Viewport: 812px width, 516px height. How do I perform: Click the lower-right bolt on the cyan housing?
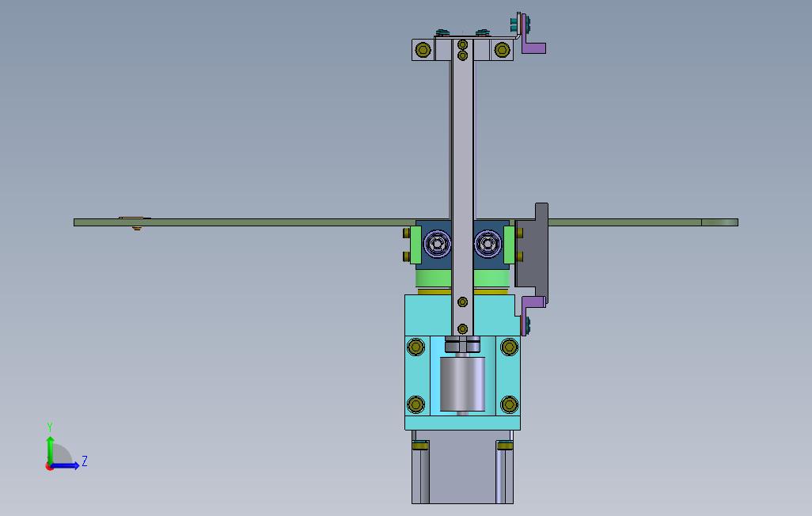509,404
